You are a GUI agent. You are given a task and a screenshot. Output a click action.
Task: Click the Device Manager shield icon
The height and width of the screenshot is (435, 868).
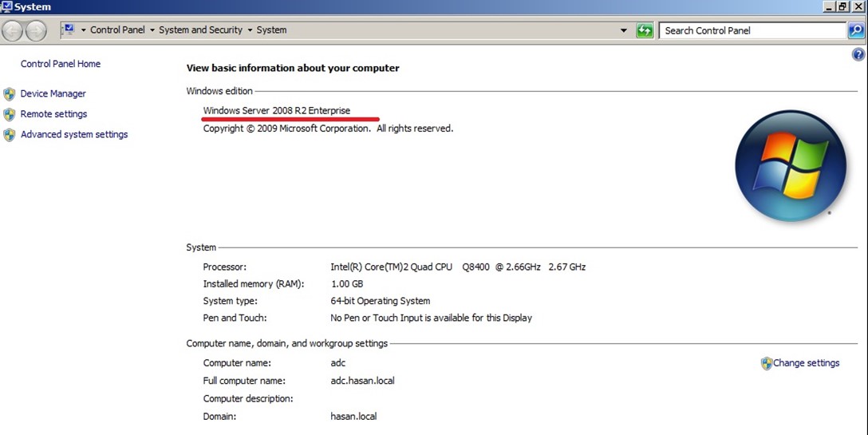[x=9, y=93]
